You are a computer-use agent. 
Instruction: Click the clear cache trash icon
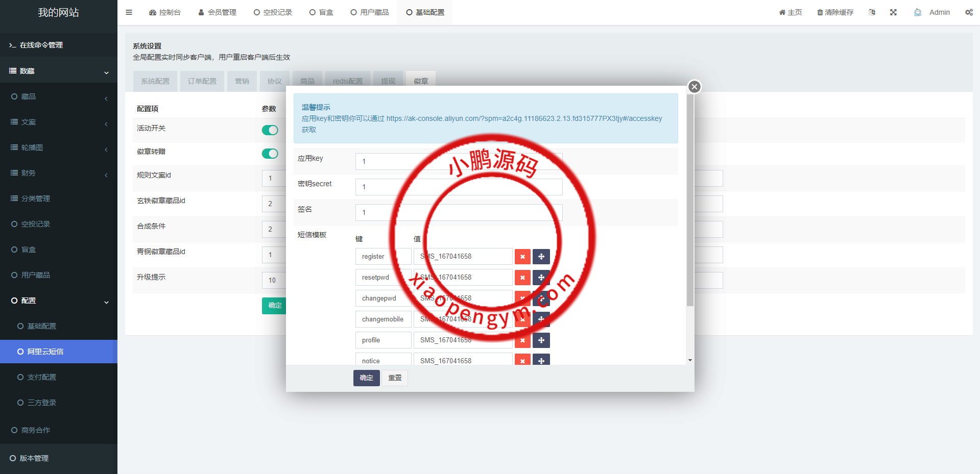(x=820, y=12)
